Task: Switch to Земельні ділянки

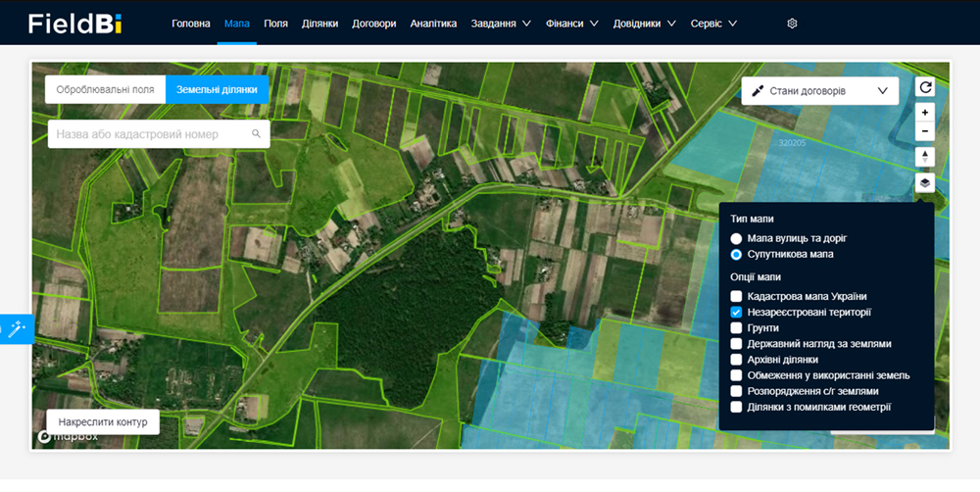Action: [x=217, y=89]
